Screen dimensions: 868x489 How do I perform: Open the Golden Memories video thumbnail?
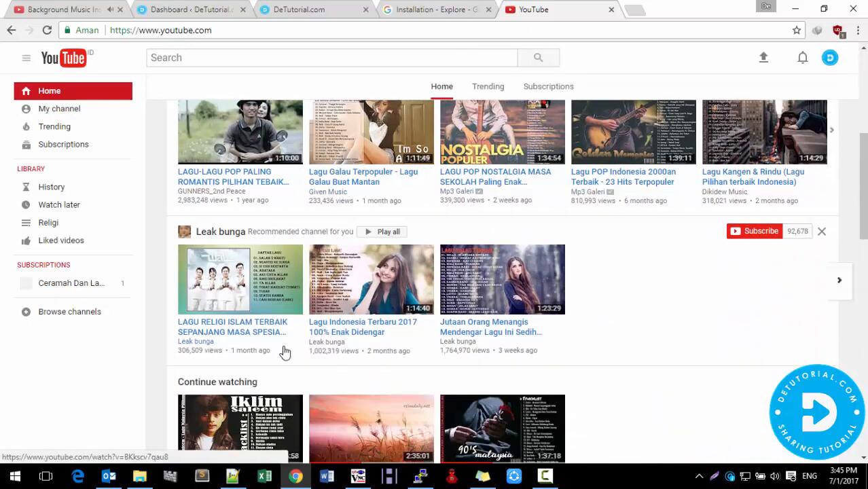[634, 132]
